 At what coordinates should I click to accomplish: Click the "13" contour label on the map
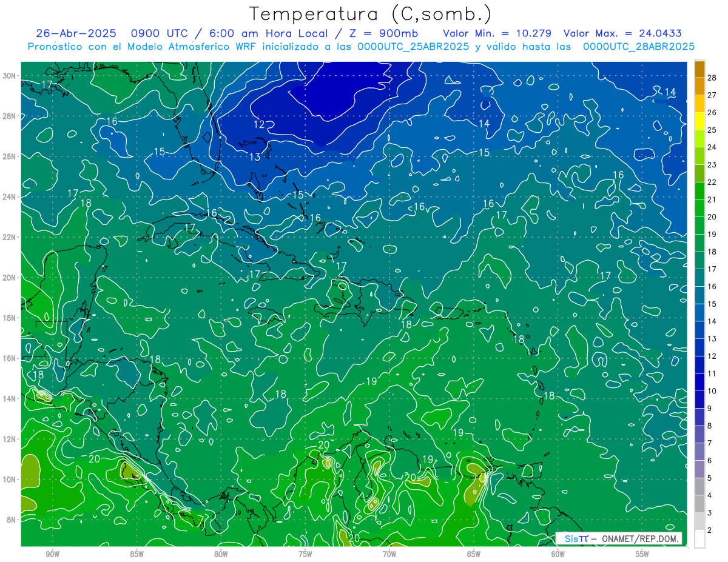(255, 157)
